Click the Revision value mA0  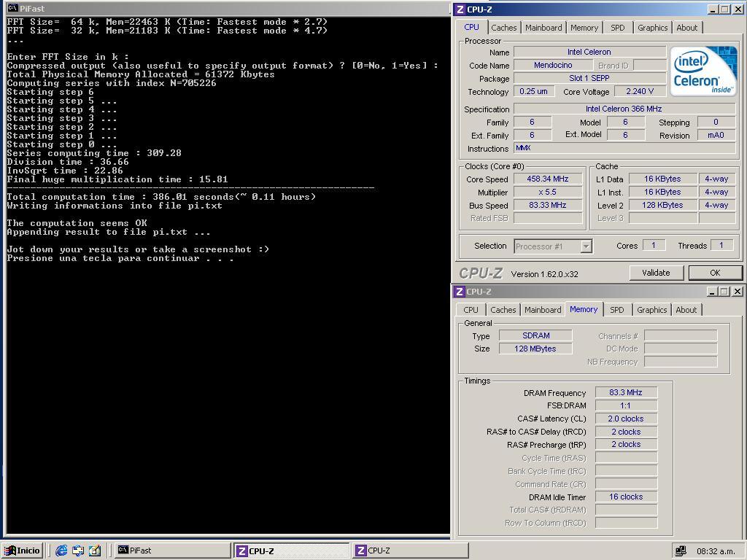[716, 135]
